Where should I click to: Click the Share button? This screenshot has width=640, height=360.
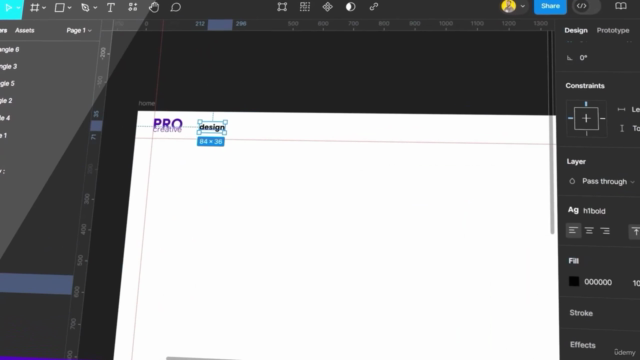click(x=550, y=6)
